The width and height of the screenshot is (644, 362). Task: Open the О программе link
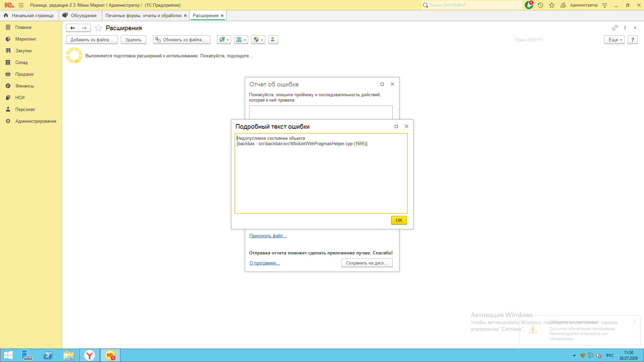tap(265, 263)
